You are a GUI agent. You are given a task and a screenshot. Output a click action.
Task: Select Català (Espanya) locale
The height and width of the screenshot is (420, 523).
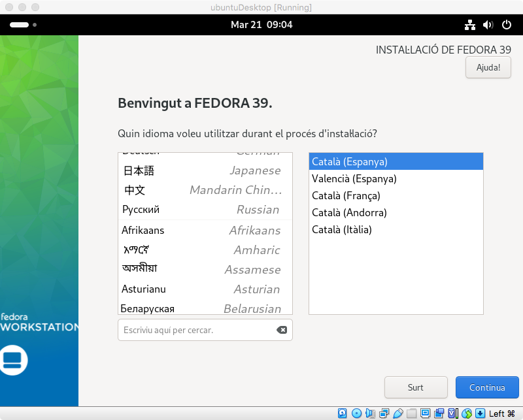[x=396, y=162]
